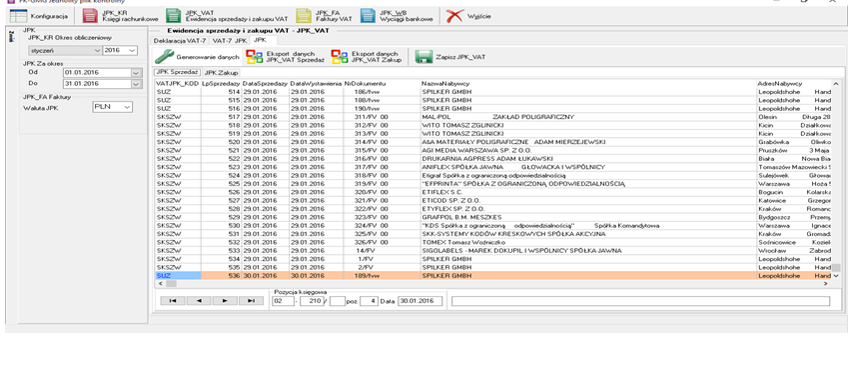Click the horizontal scrollbar right arrow
Viewport: 868px width, 365px height.
[825, 284]
